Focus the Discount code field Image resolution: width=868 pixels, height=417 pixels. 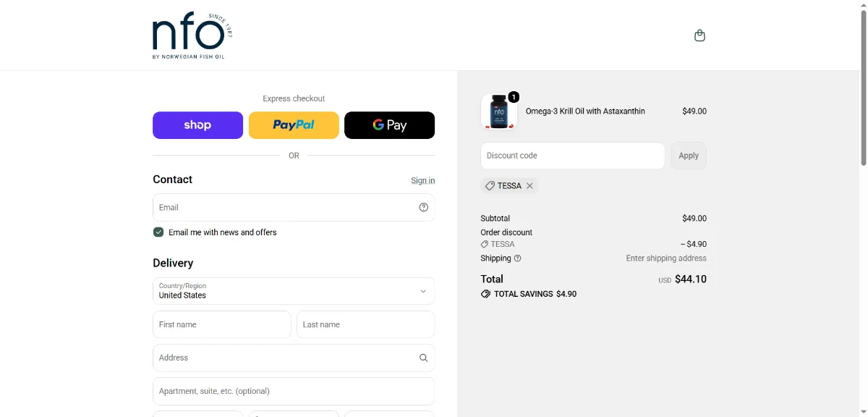pyautogui.click(x=573, y=156)
